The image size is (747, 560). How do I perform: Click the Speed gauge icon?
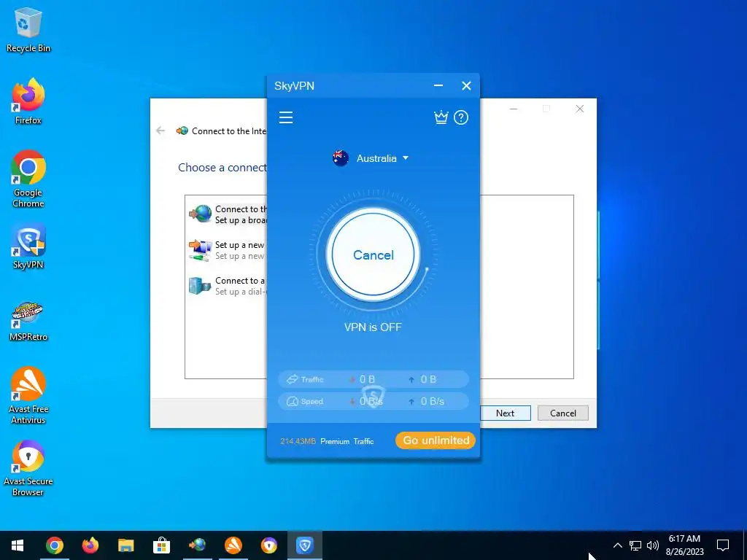pos(292,402)
